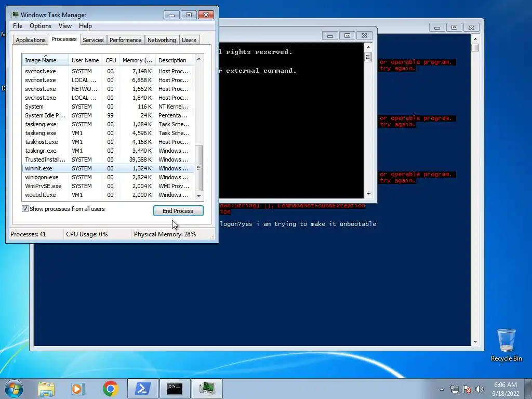Select the Processes tab

coord(64,39)
